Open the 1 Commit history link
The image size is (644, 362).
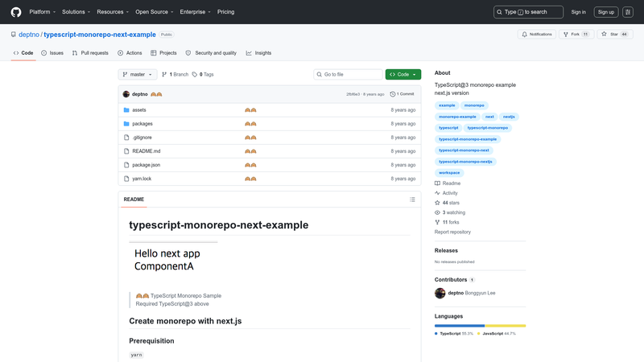click(402, 94)
